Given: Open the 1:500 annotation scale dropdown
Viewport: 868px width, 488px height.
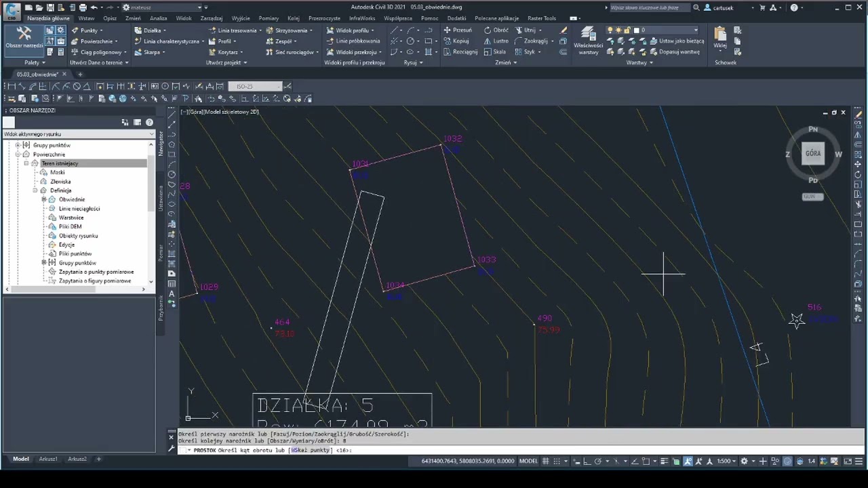Looking at the screenshot, I should tap(726, 461).
